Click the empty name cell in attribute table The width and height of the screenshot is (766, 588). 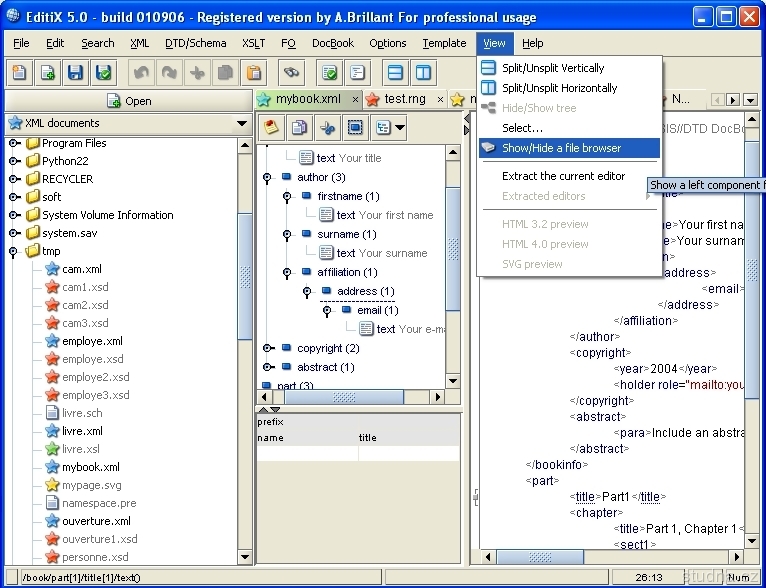(x=307, y=454)
